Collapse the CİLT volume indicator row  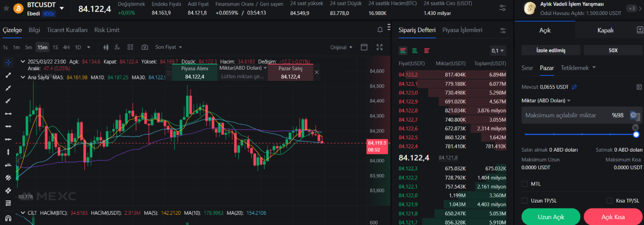coord(22,213)
